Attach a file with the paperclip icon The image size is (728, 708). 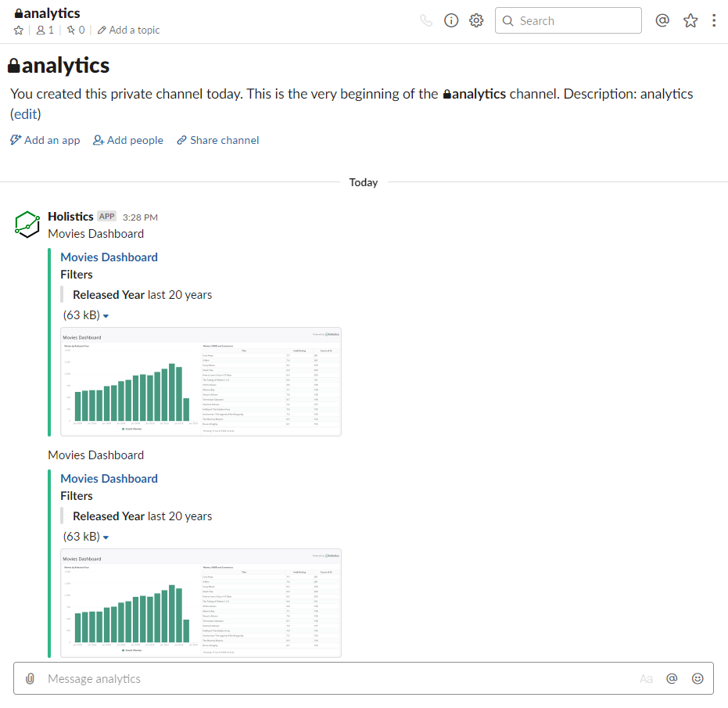click(x=30, y=679)
